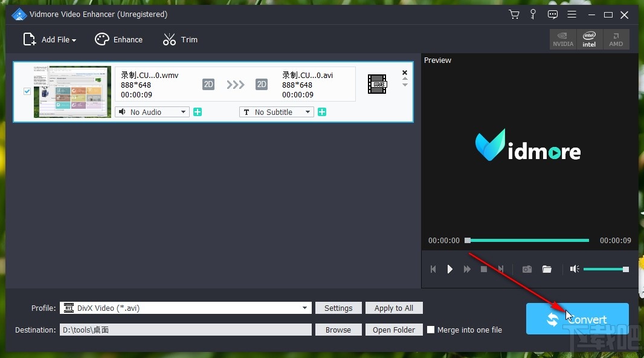The height and width of the screenshot is (358, 644).
Task: Click the Apply to All button
Action: coord(394,308)
